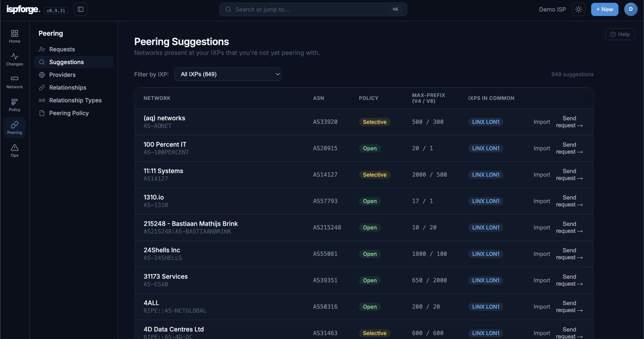Image resolution: width=644 pixels, height=339 pixels.
Task: Click the 31173 Services network name
Action: pyautogui.click(x=165, y=276)
